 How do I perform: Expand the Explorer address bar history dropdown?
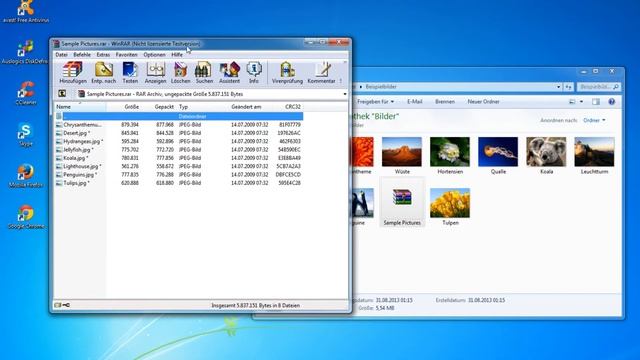[558, 87]
